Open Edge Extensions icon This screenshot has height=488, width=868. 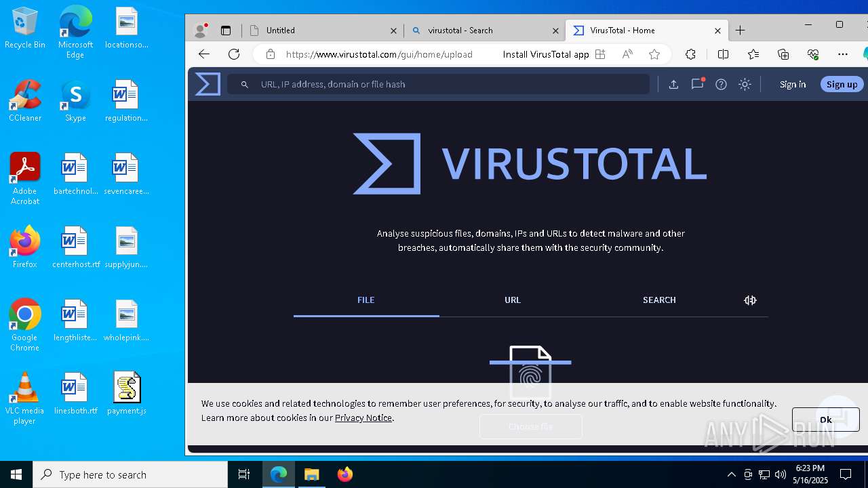[690, 54]
